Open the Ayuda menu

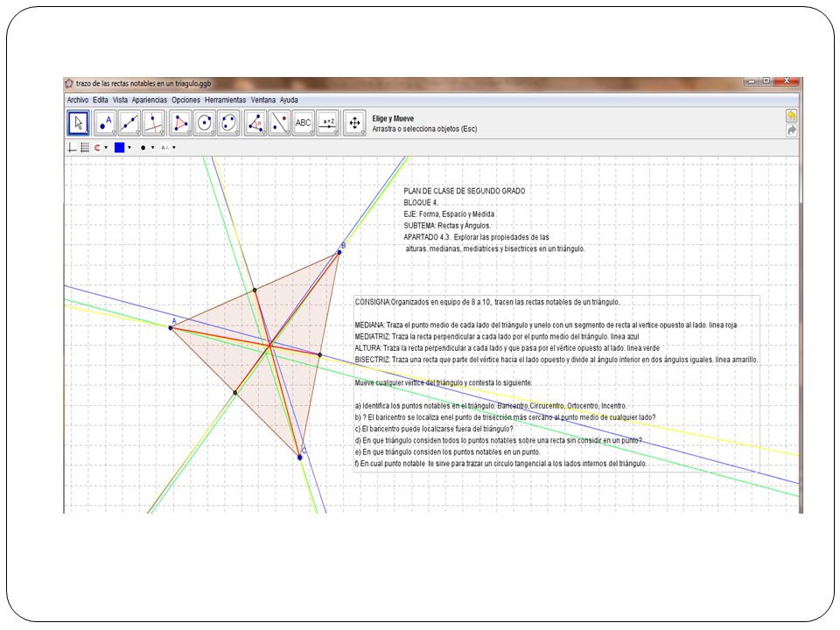(x=289, y=100)
